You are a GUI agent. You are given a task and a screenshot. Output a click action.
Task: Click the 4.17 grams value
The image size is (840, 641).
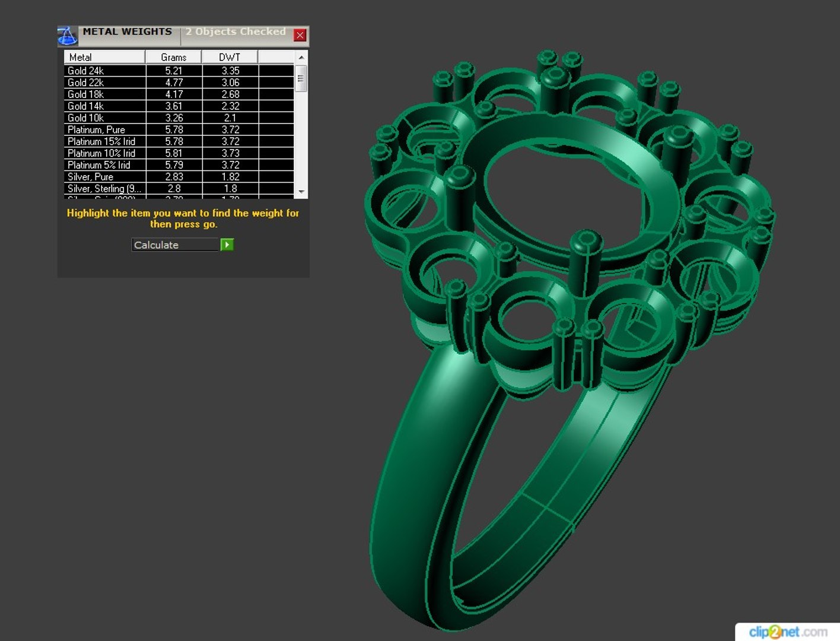click(174, 94)
